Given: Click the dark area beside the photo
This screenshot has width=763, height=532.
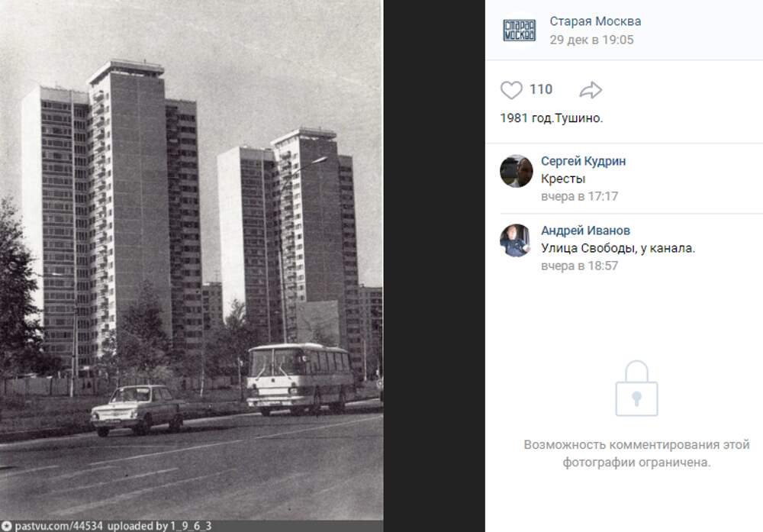Looking at the screenshot, I should [434, 266].
